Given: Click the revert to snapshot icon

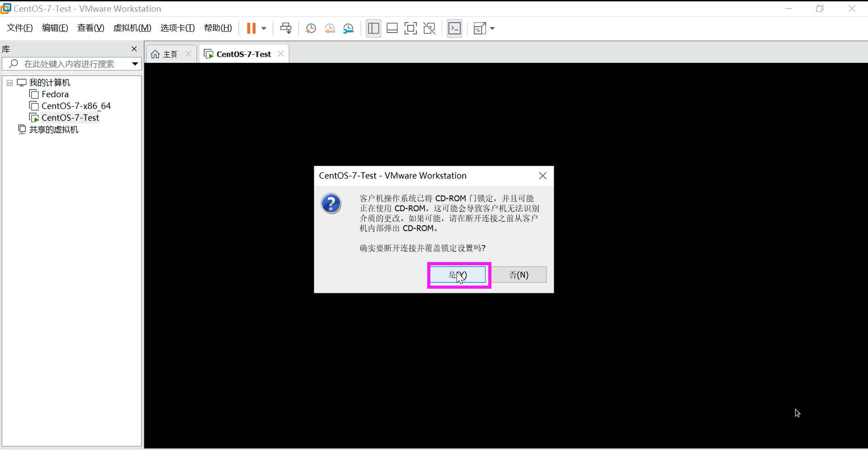Looking at the screenshot, I should [330, 28].
